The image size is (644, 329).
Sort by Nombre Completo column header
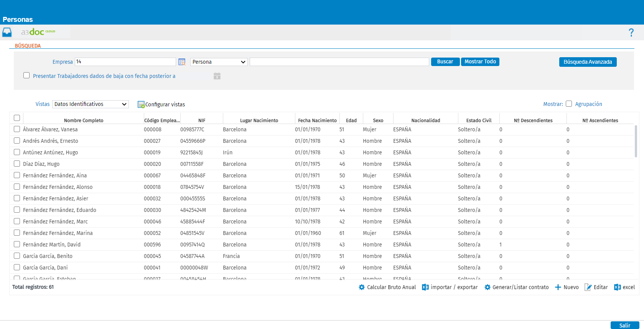pyautogui.click(x=84, y=121)
